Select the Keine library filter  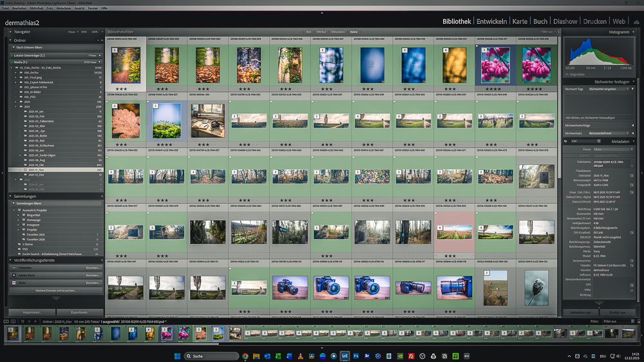(354, 32)
